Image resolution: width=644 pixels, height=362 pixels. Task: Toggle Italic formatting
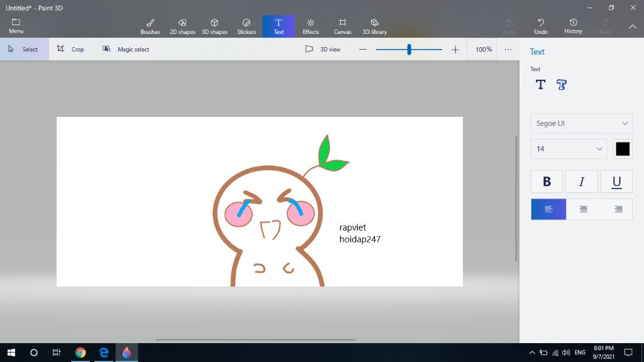(582, 182)
